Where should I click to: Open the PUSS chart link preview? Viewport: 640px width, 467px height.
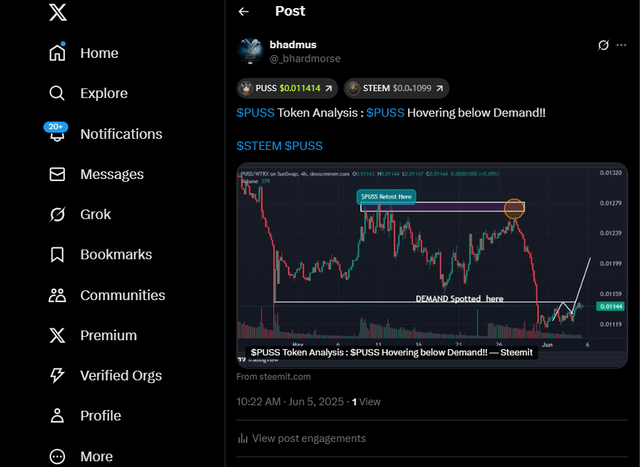(x=432, y=265)
